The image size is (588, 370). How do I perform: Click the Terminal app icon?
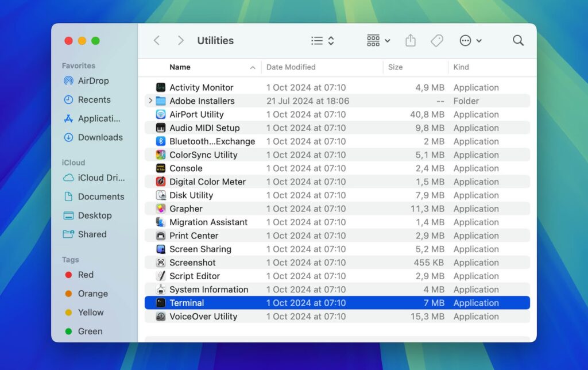(x=161, y=303)
